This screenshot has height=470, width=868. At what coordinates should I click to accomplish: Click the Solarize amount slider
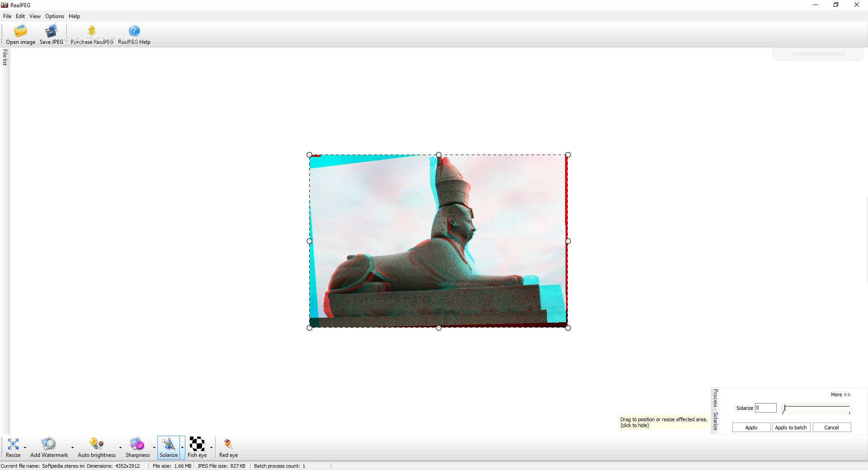pos(816,409)
